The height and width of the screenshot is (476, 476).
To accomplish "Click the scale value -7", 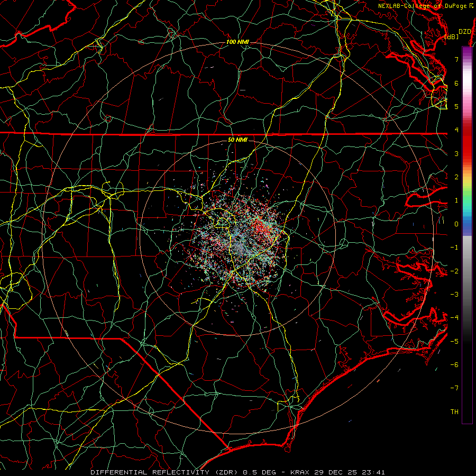I will pyautogui.click(x=454, y=388).
